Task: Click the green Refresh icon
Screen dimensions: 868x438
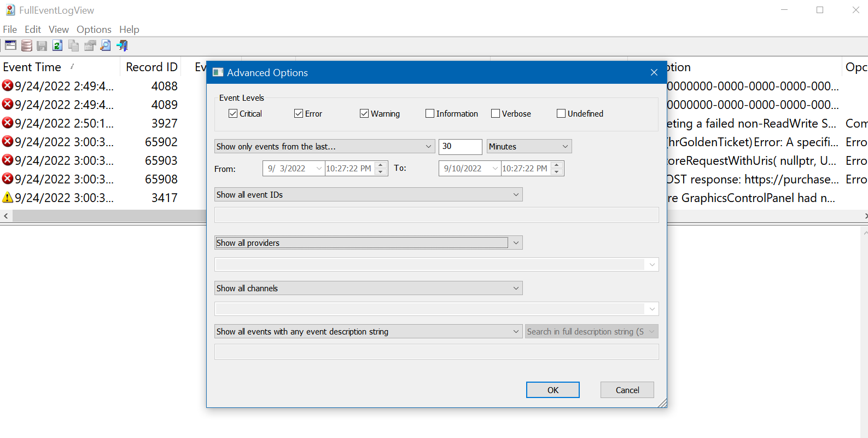Action: pyautogui.click(x=57, y=45)
